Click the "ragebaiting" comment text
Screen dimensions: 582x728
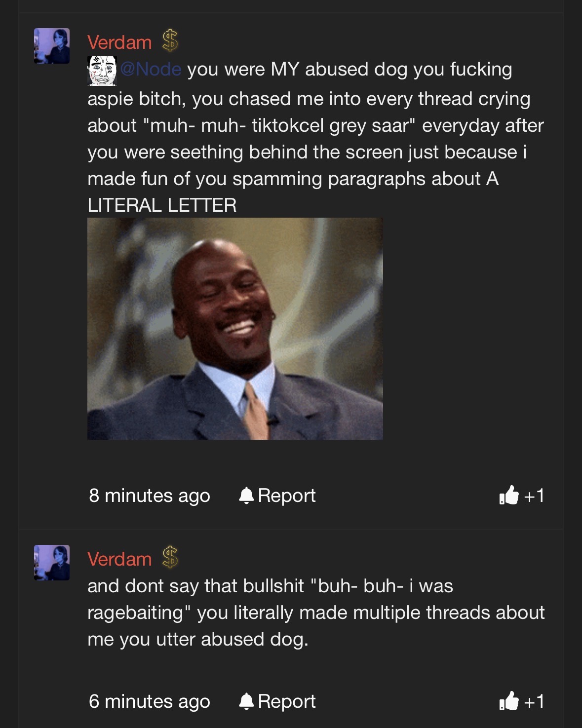[x=316, y=613]
